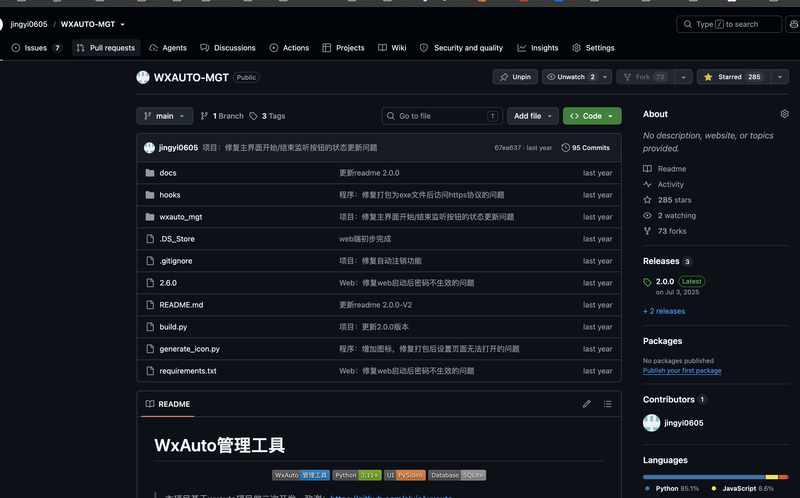Viewport: 800px width, 498px height.
Task: Open the README.md file
Action: click(181, 305)
